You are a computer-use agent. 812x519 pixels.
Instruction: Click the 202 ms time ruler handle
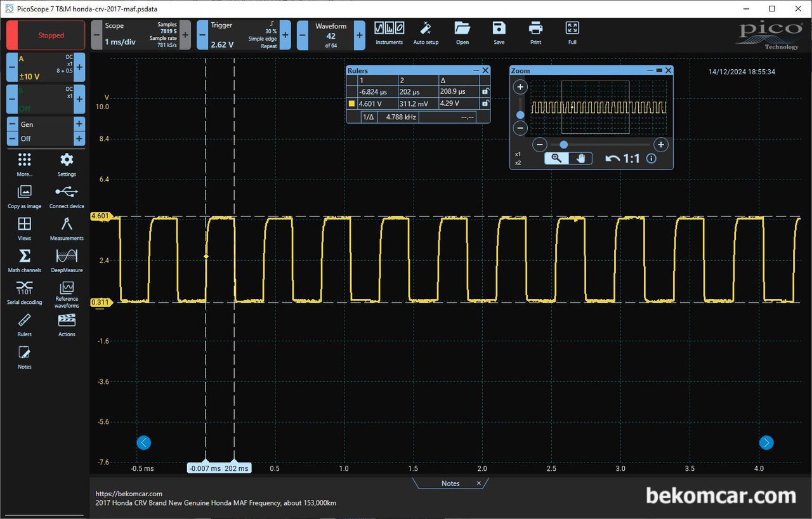coord(237,468)
